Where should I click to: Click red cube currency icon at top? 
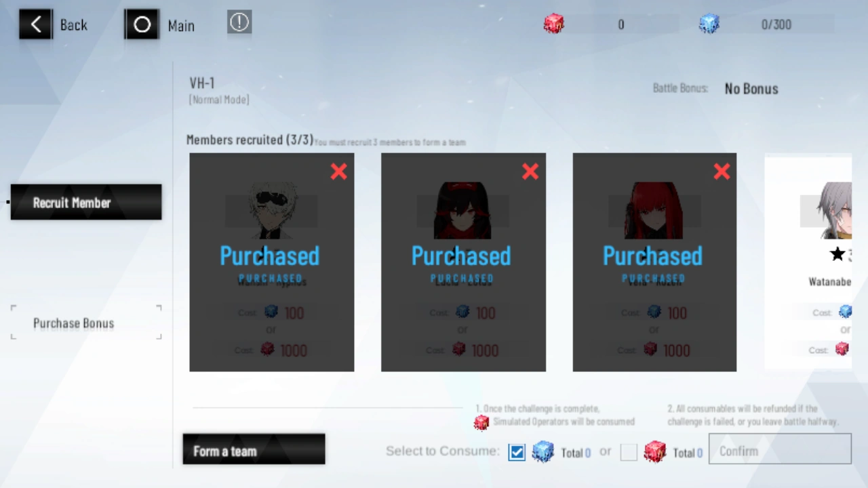(554, 24)
